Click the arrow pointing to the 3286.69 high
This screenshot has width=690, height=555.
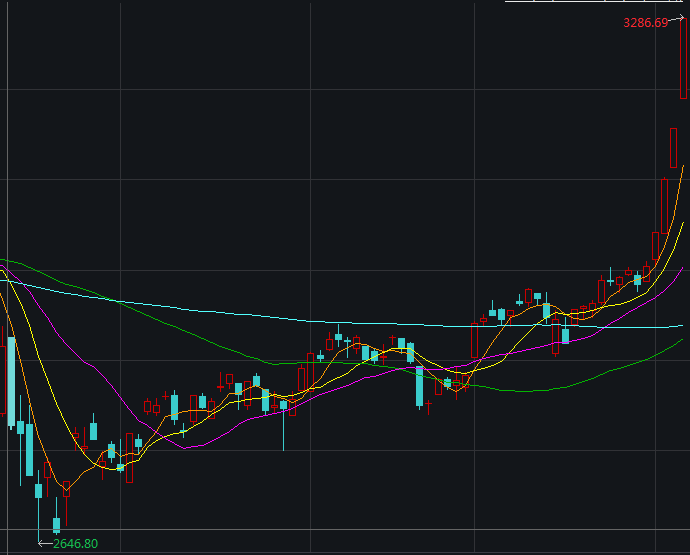click(677, 18)
